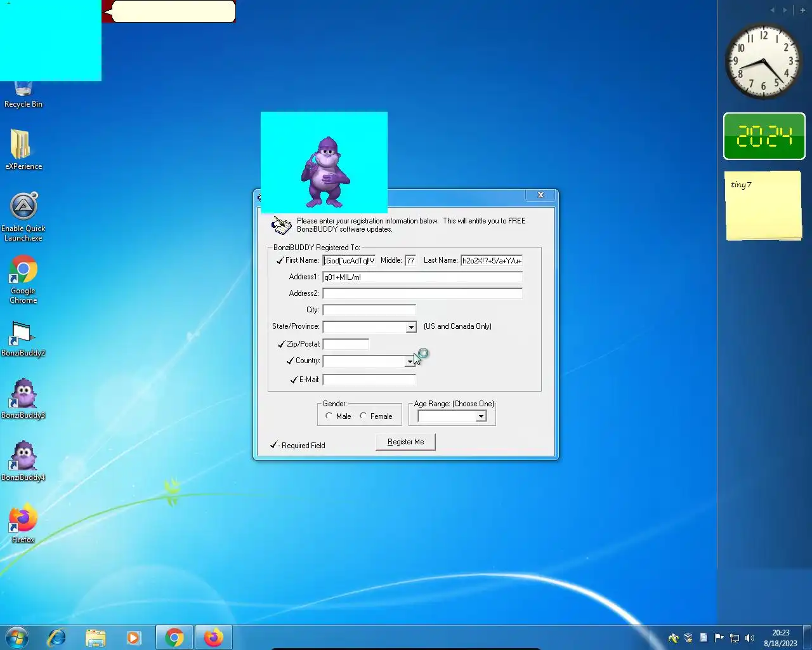Select the Google Chrome desktop shortcut

coord(23,280)
